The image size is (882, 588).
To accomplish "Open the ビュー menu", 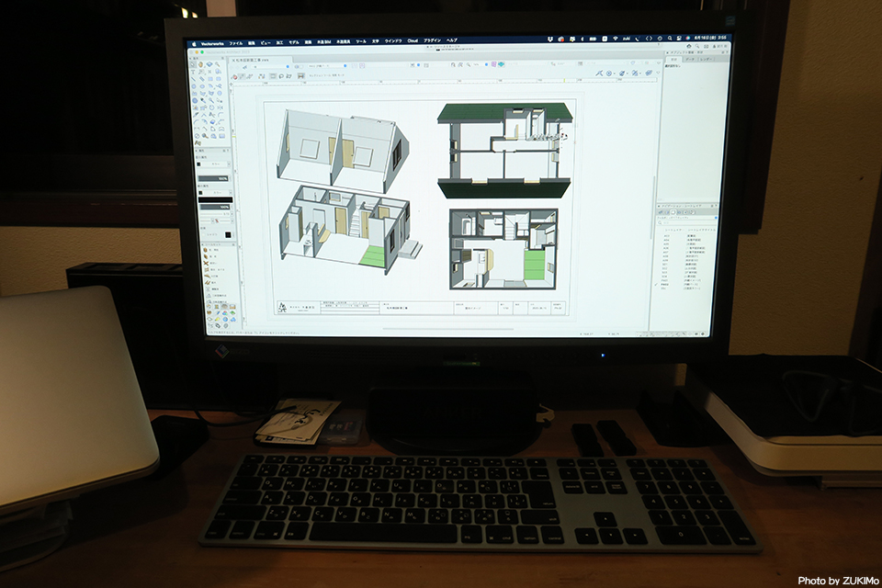I will (x=266, y=43).
